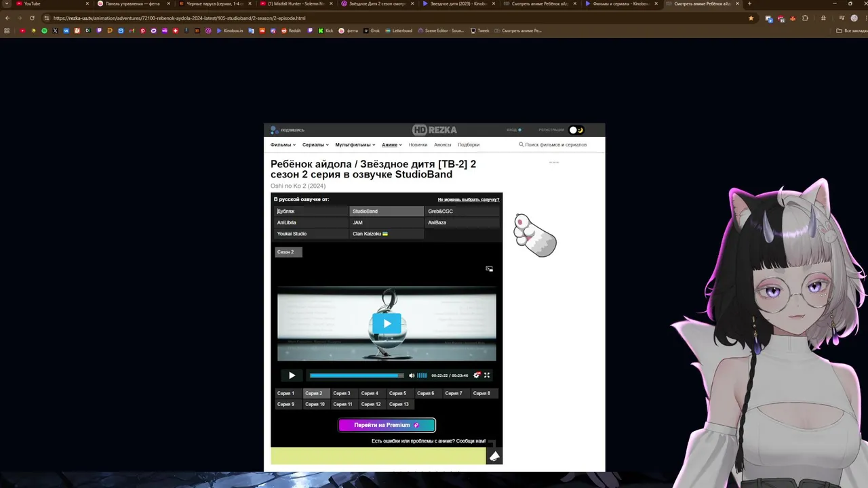Viewport: 868px width, 488px height.
Task: Click the browser back arrow
Action: pyautogui.click(x=7, y=18)
